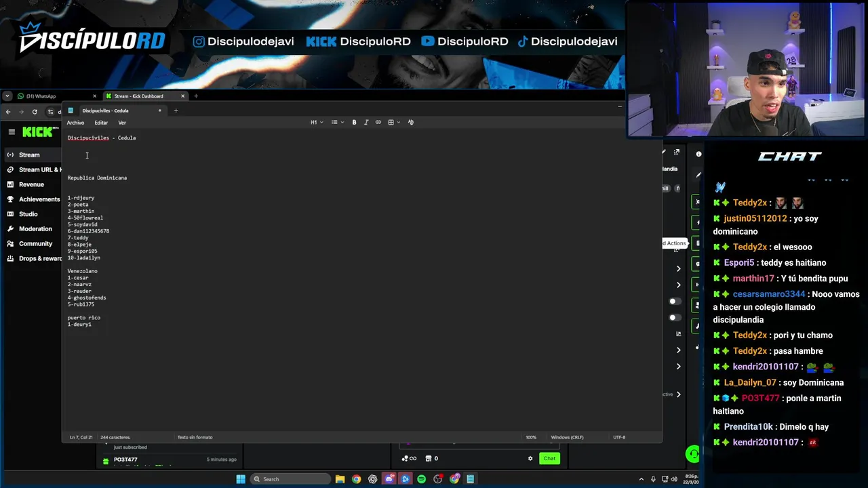Open the browser tab search dropdown
This screenshot has width=868, height=488.
(7, 96)
